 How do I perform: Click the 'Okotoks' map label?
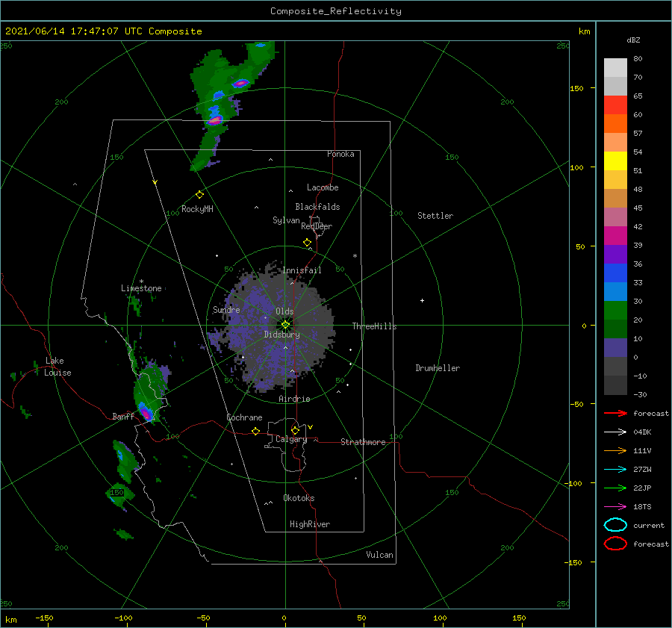click(299, 498)
